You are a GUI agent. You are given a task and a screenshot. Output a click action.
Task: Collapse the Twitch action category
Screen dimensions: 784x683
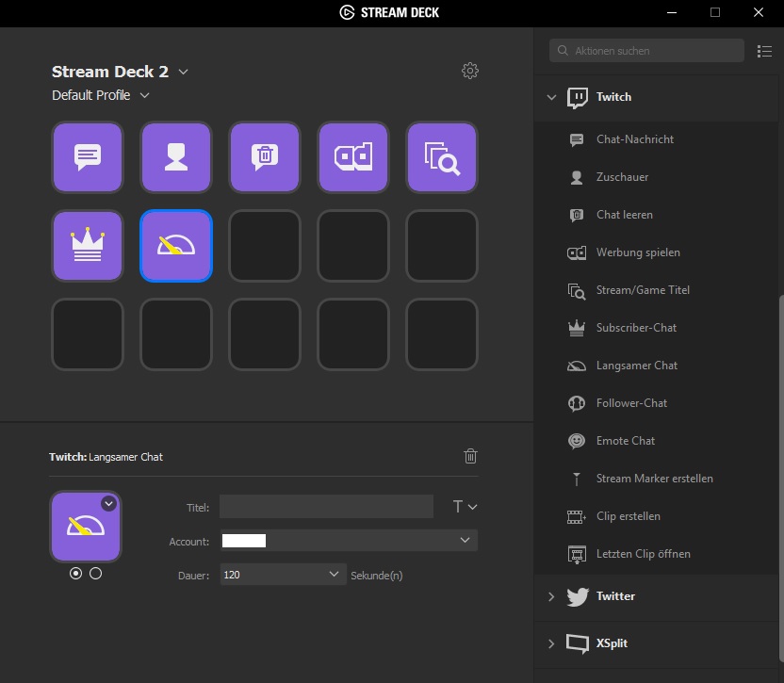pyautogui.click(x=551, y=97)
